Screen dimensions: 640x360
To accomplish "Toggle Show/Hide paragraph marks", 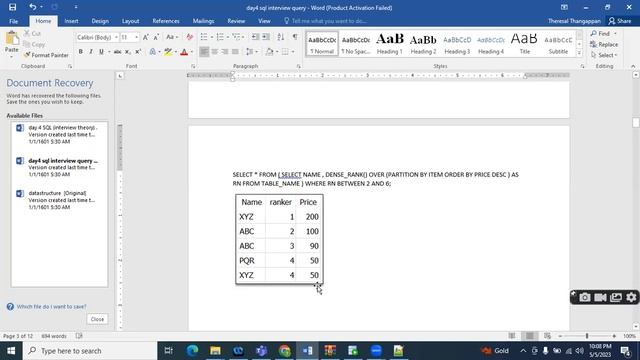I will coord(295,37).
